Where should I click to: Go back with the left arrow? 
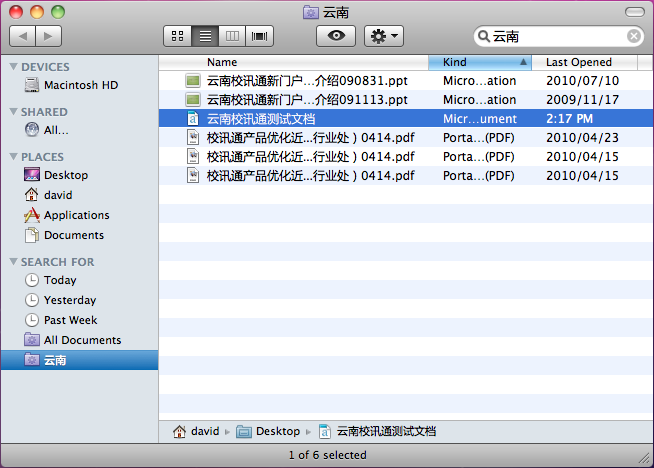tap(23, 36)
